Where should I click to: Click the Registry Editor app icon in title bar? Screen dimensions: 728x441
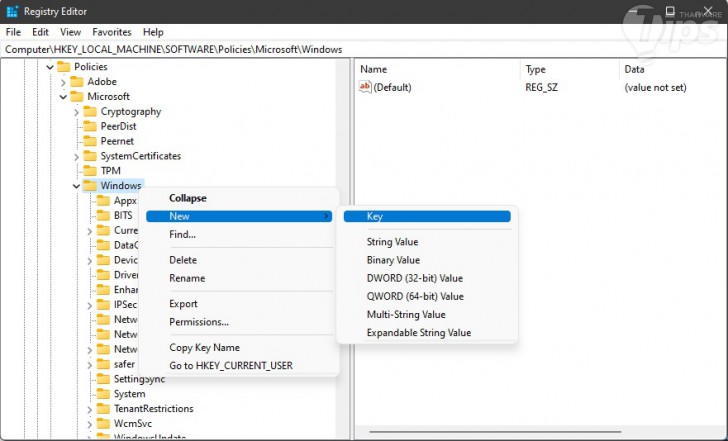12,11
